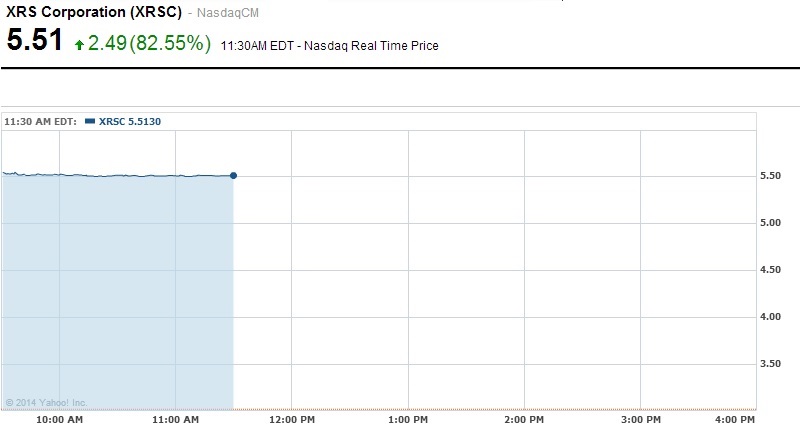Image resolution: width=800 pixels, height=427 pixels.
Task: Click the 1:00 PM time axis label
Action: coord(408,418)
